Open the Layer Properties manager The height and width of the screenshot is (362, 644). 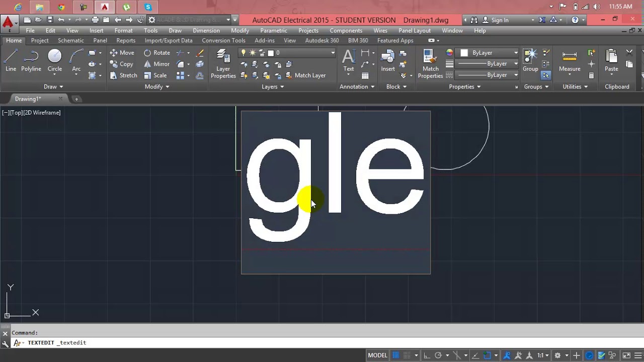pos(223,64)
